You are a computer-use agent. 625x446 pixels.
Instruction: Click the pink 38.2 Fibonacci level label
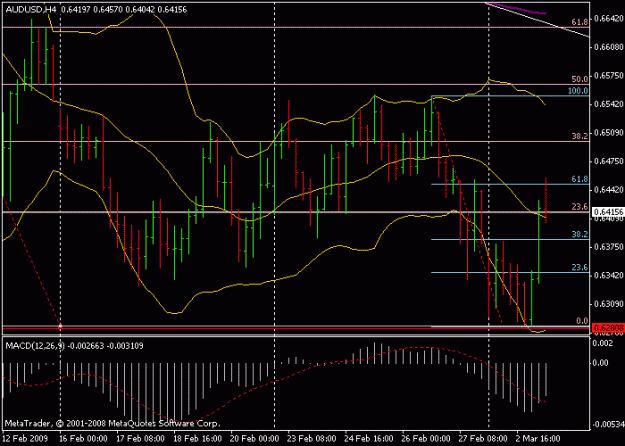(580, 136)
